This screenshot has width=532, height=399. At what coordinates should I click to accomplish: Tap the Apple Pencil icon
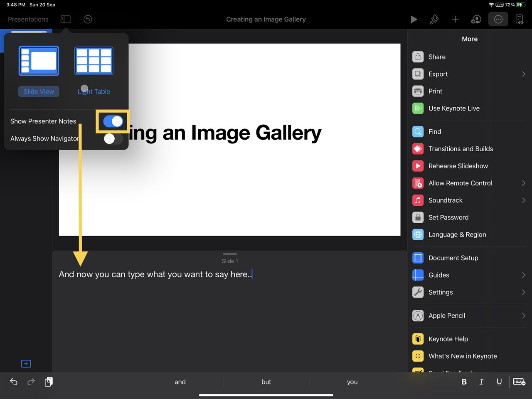[x=418, y=316]
